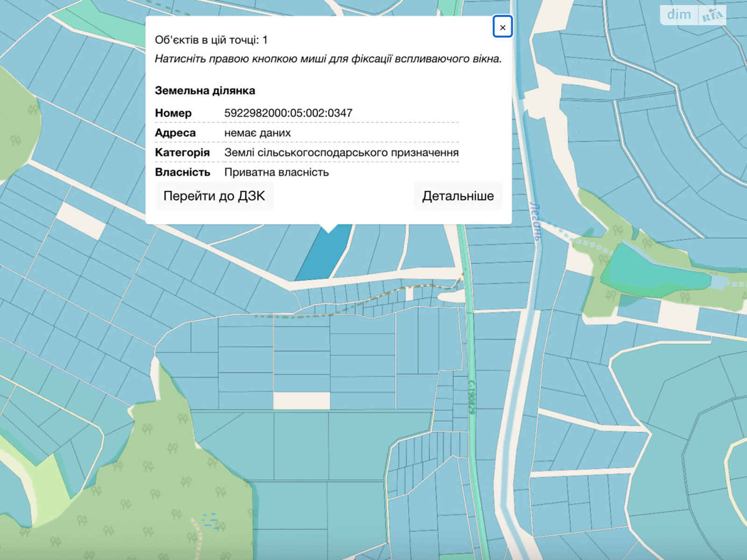Open details via 'Детальніше' button

tap(458, 196)
